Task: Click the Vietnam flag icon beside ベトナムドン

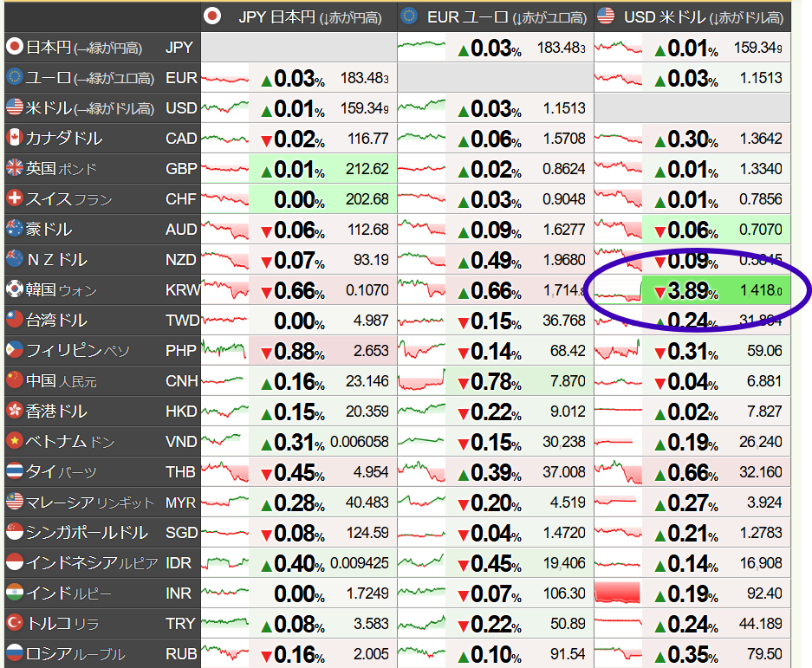Action: click(14, 442)
